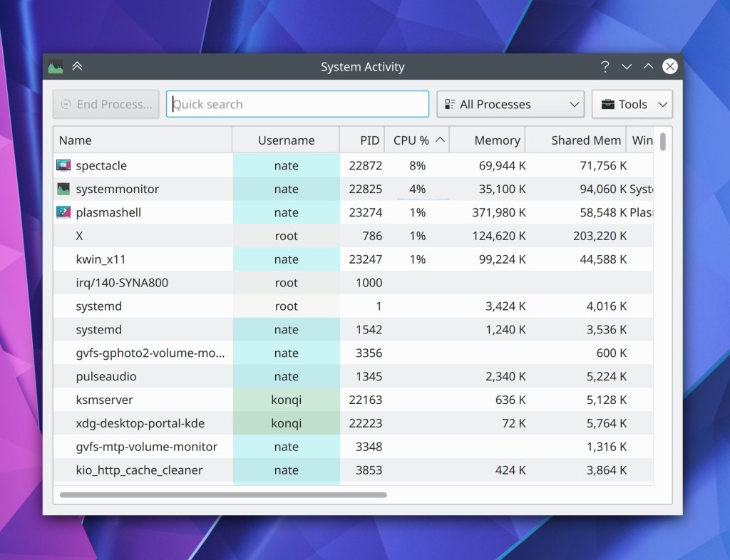This screenshot has width=730, height=560.
Task: Open the All Processes filter dropdown
Action: point(510,104)
